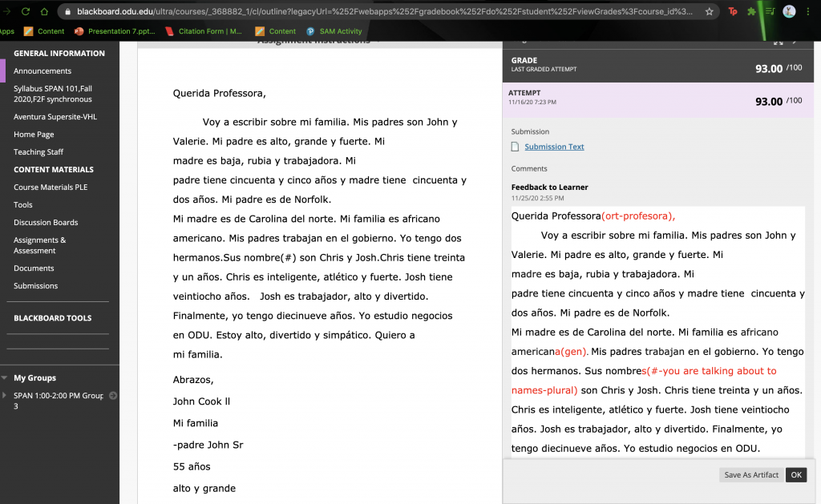The height and width of the screenshot is (504, 821).
Task: Open Announcements in the course menu
Action: [42, 71]
